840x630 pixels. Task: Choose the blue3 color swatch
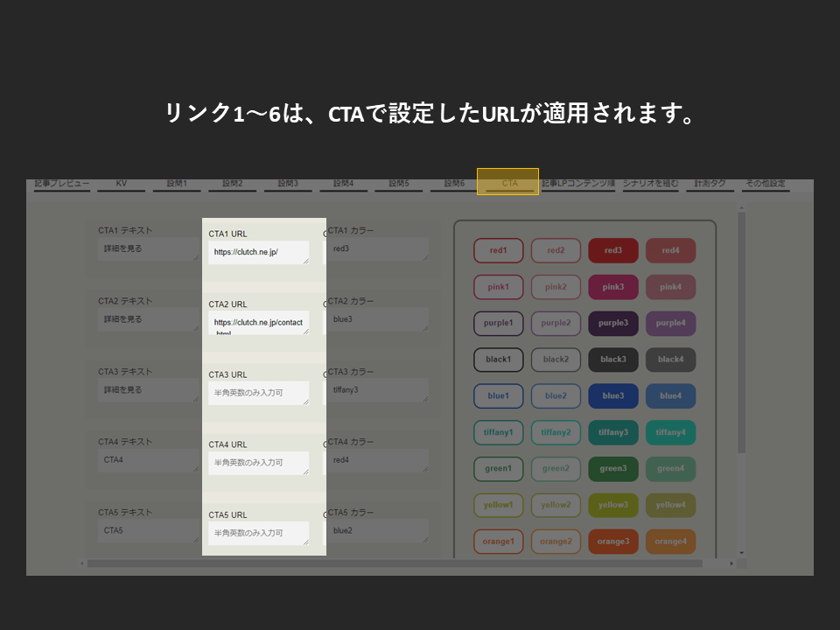[613, 395]
